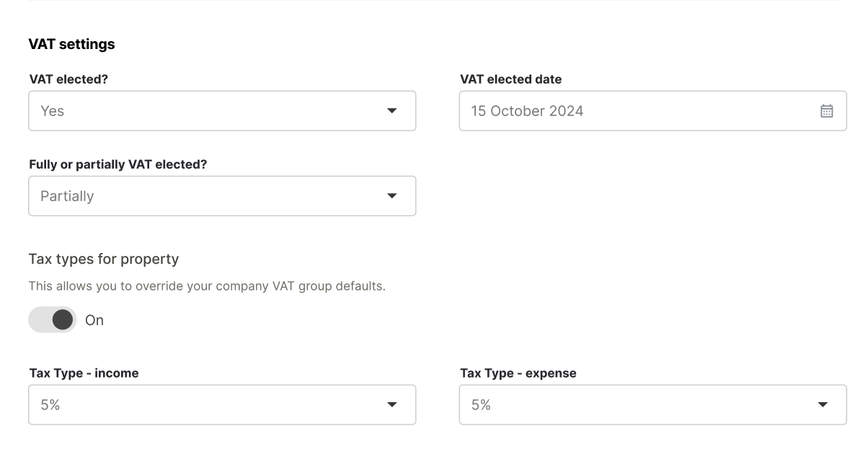Click the "Tax Type - expense" label
This screenshot has width=868, height=462.
pos(518,373)
